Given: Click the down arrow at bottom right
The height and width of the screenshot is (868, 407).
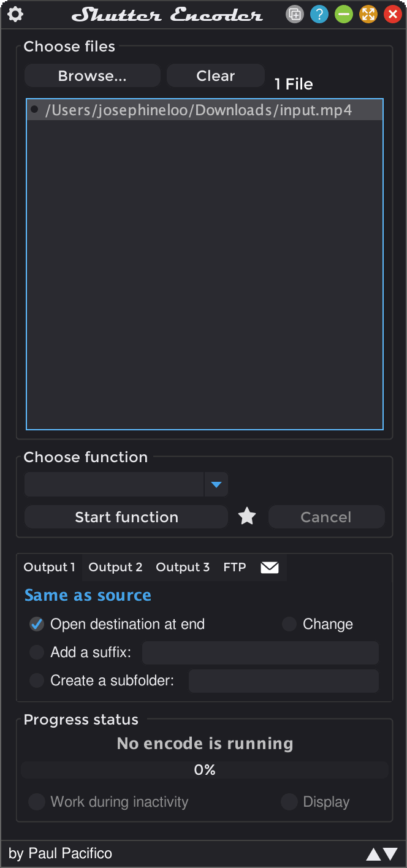Looking at the screenshot, I should coord(390,854).
